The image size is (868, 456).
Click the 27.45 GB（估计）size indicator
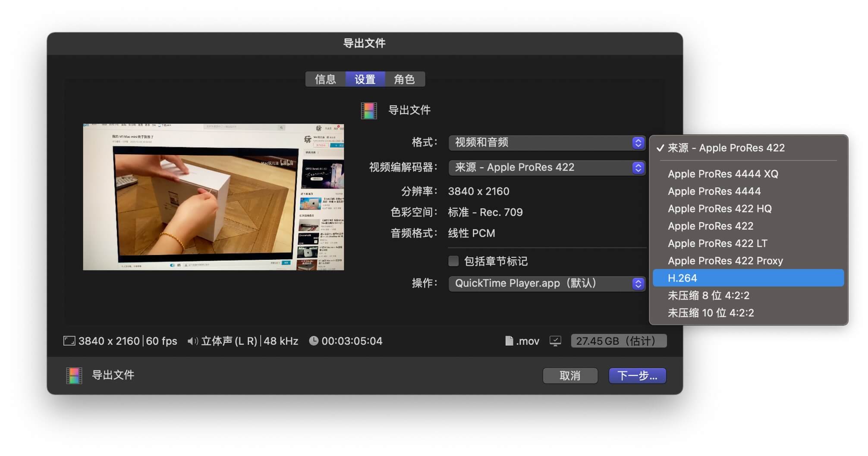click(x=619, y=341)
